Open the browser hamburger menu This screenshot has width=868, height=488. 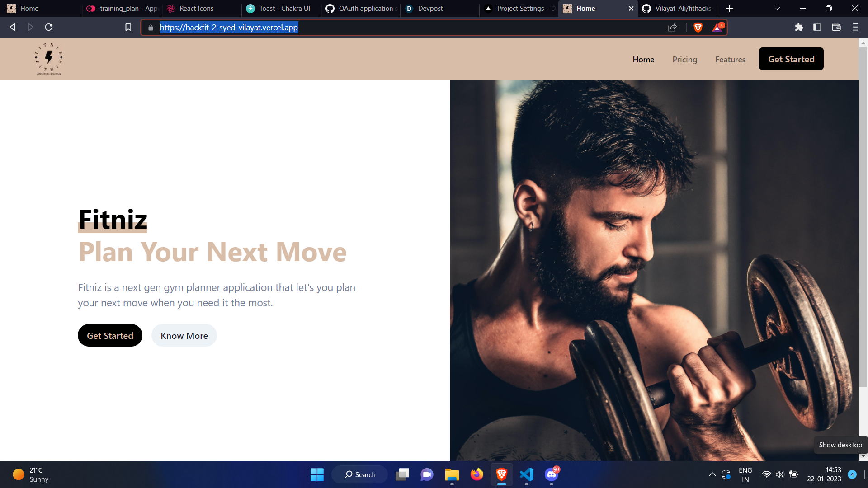pyautogui.click(x=855, y=28)
